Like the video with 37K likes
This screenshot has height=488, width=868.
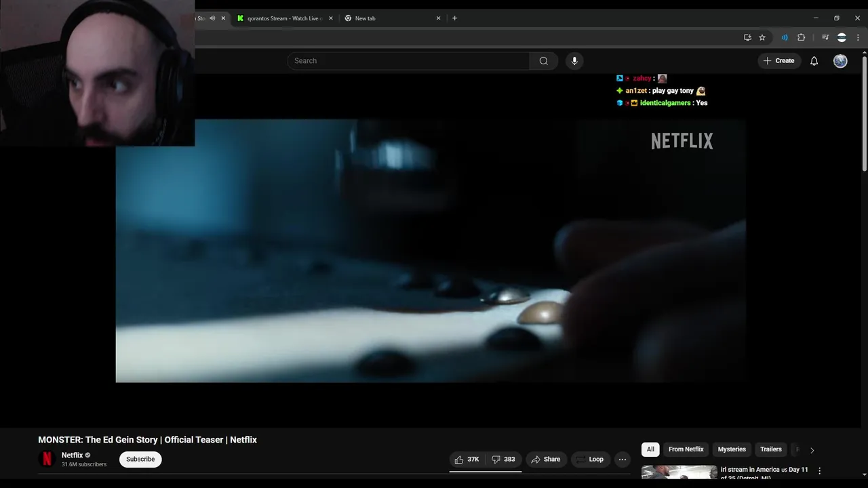(467, 460)
